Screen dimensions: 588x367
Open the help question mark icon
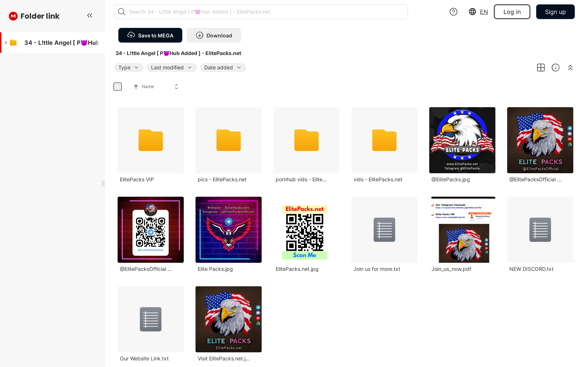pos(453,12)
